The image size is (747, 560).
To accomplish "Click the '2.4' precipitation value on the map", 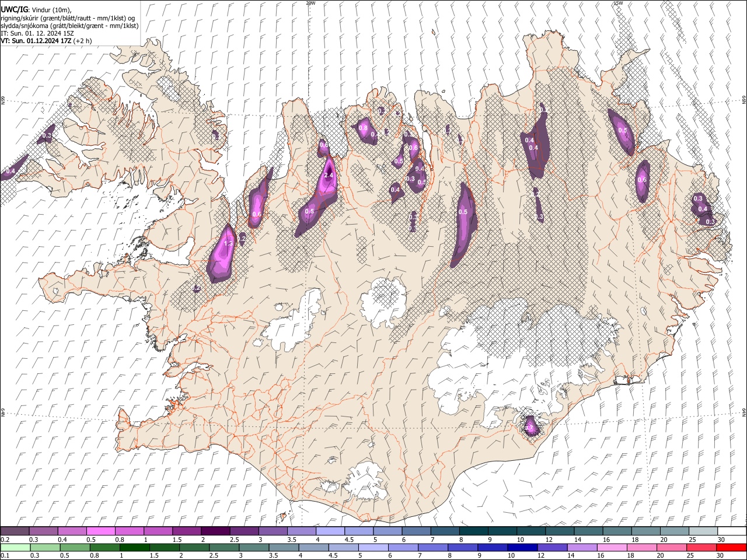I will 328,175.
